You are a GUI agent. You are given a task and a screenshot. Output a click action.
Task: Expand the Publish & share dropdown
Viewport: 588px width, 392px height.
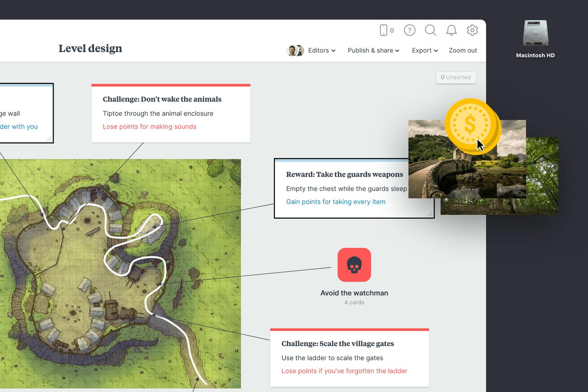click(374, 51)
